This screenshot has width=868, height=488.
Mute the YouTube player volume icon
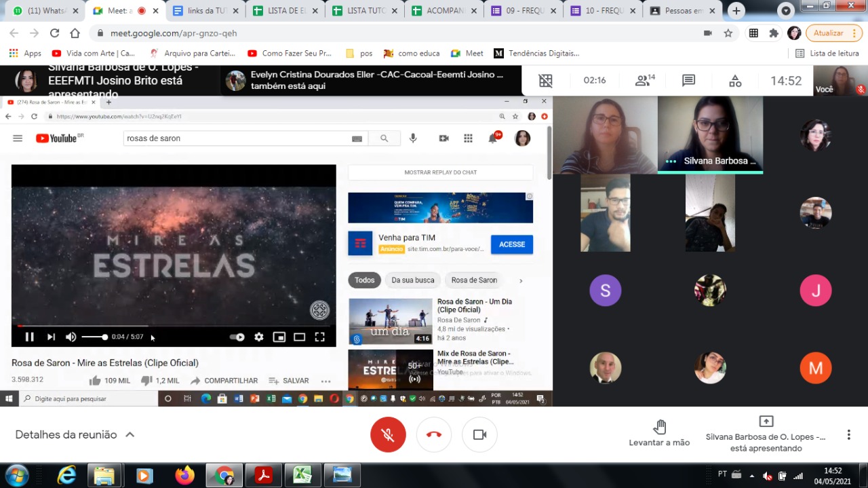[x=71, y=337]
